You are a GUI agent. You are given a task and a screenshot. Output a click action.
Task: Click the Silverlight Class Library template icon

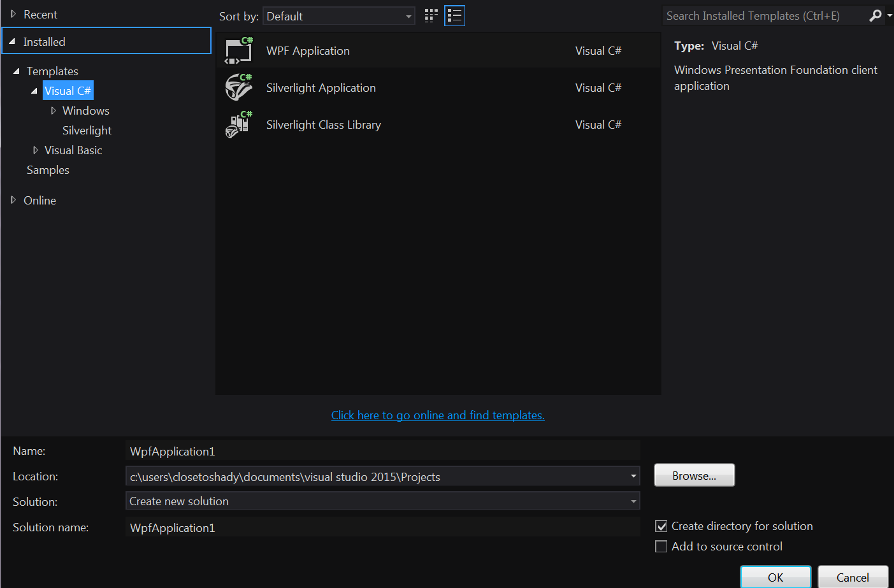(239, 125)
